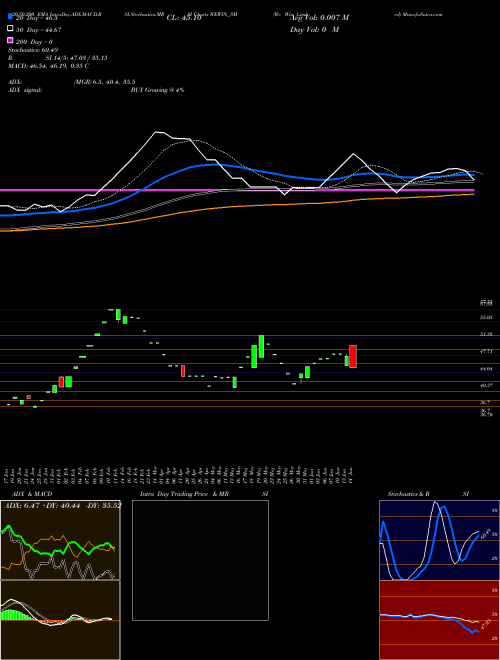This screenshot has height=660, width=500.
Task: Click the ADX indicator chart panel
Action: pyautogui.click(x=60, y=540)
